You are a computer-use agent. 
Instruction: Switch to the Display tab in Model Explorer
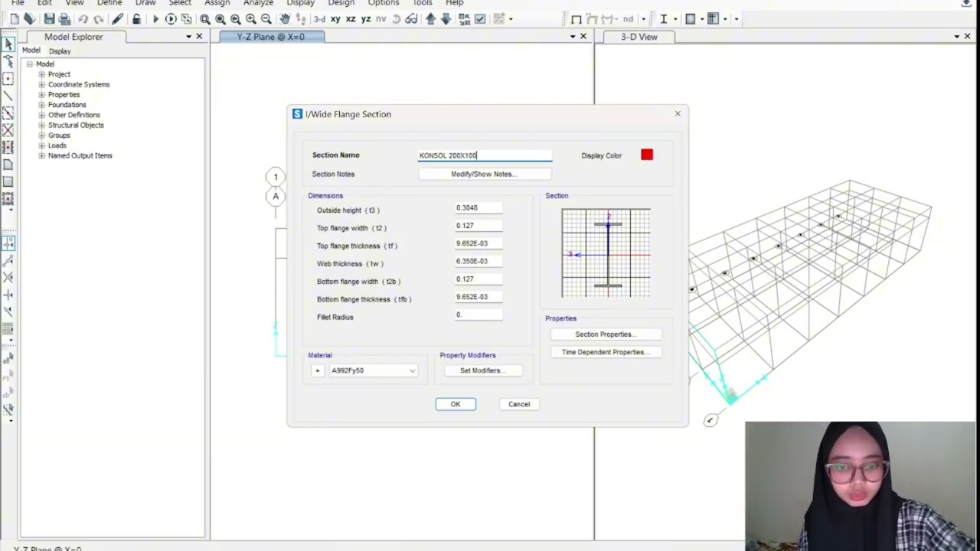tap(60, 51)
